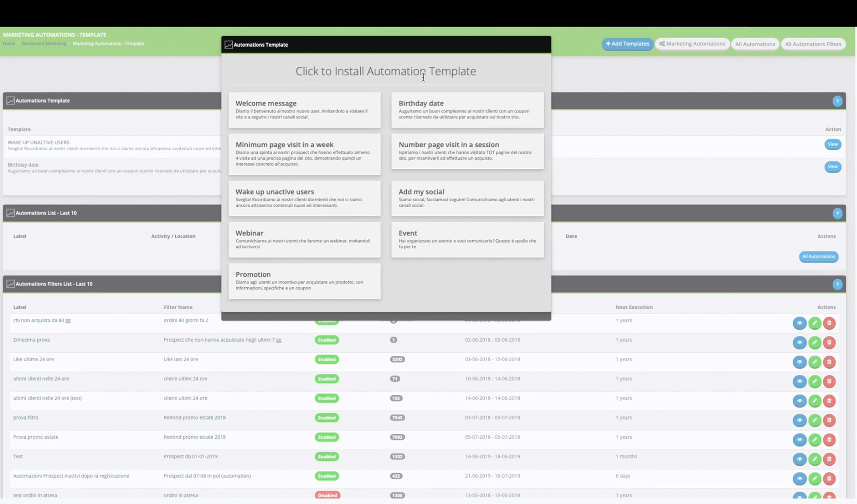The height and width of the screenshot is (504, 857).
Task: Click the help icon in Automations Template panel
Action: 837,101
